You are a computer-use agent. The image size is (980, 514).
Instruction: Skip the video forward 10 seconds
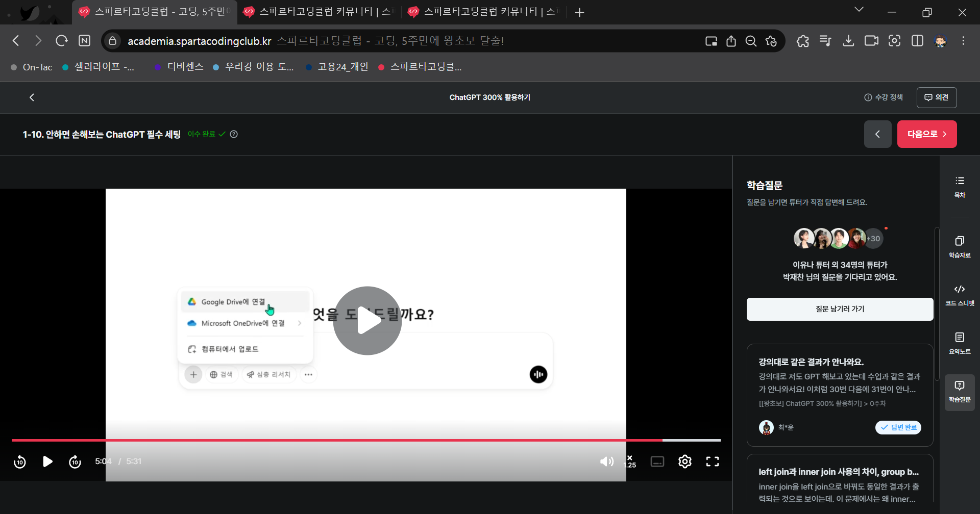click(x=75, y=461)
